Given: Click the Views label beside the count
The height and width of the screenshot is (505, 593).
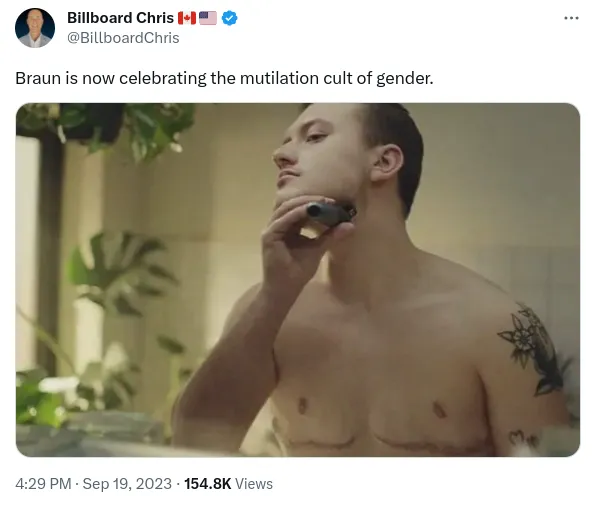Looking at the screenshot, I should (254, 484).
